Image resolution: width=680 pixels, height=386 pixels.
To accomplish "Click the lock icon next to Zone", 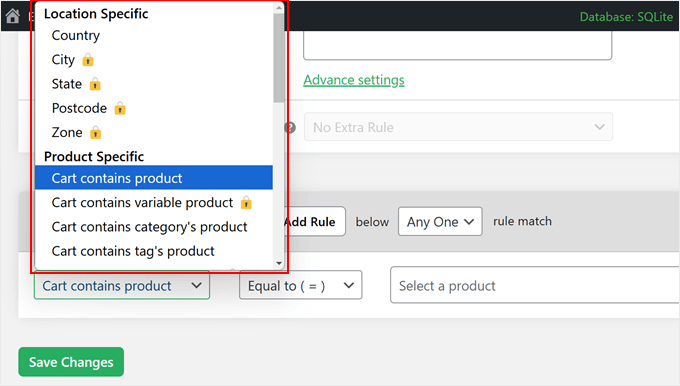I will [95, 133].
